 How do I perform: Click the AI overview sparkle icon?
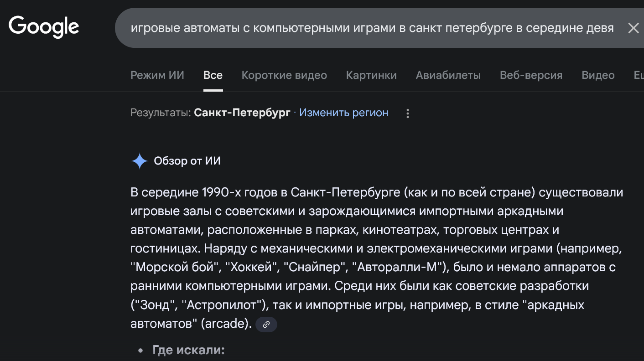point(139,161)
